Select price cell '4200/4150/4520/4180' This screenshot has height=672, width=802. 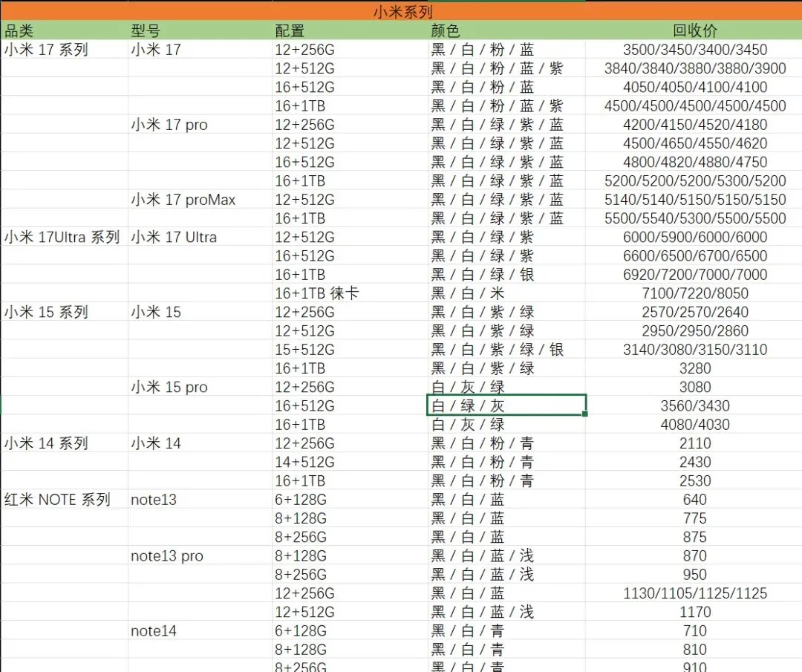[694, 125]
